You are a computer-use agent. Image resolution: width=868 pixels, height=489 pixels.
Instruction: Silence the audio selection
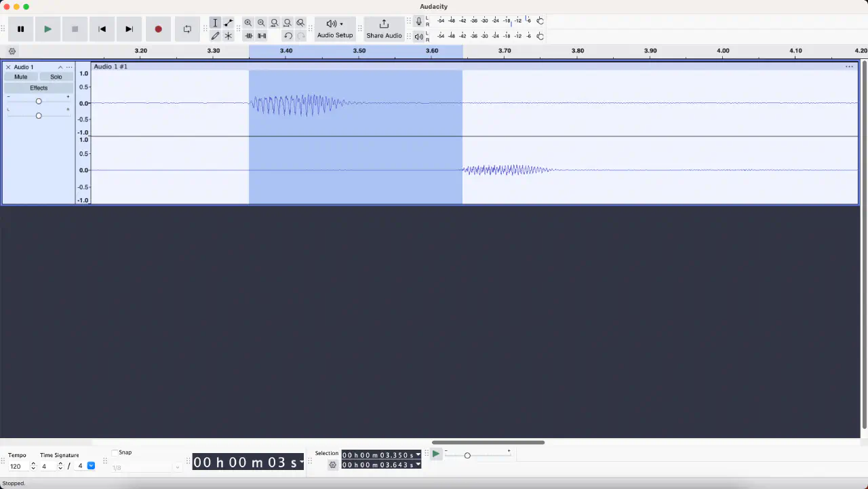tap(262, 36)
